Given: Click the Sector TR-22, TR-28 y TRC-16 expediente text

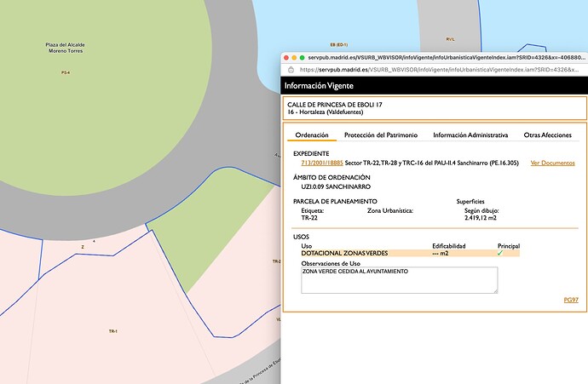Looking at the screenshot, I should click(x=431, y=163).
